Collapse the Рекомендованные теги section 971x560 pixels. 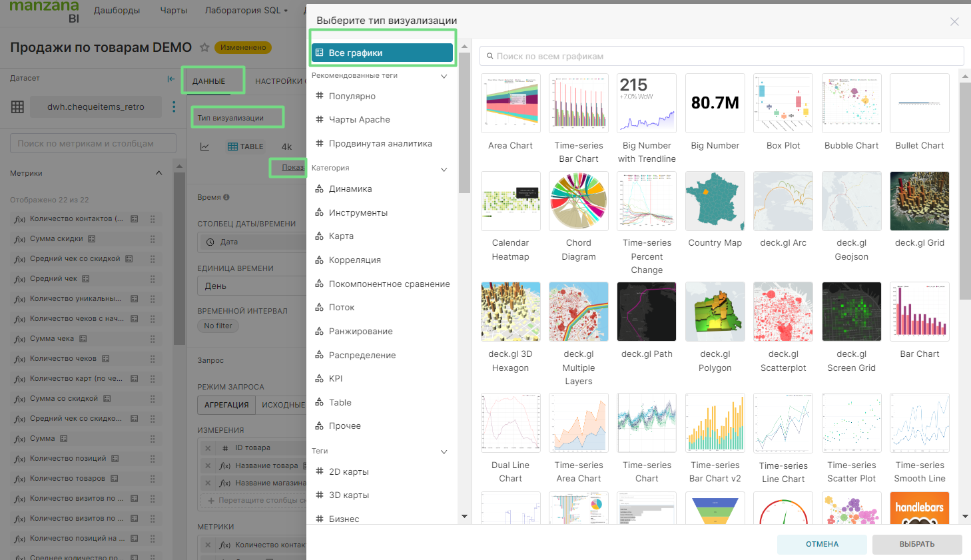(444, 76)
